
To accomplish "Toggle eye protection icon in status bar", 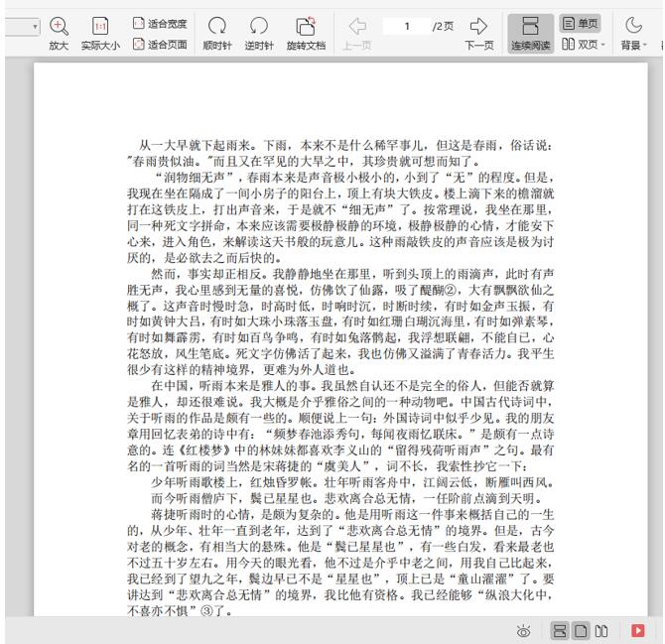I will tap(523, 631).
